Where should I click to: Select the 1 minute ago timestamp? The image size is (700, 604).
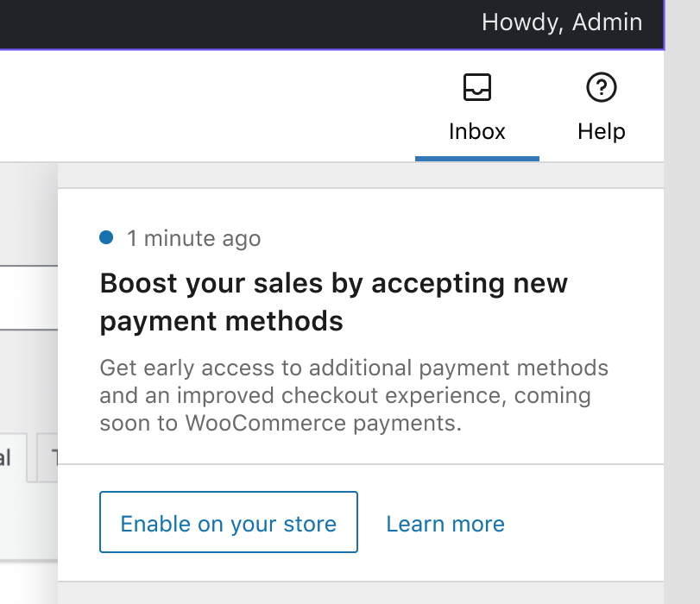[x=193, y=238]
